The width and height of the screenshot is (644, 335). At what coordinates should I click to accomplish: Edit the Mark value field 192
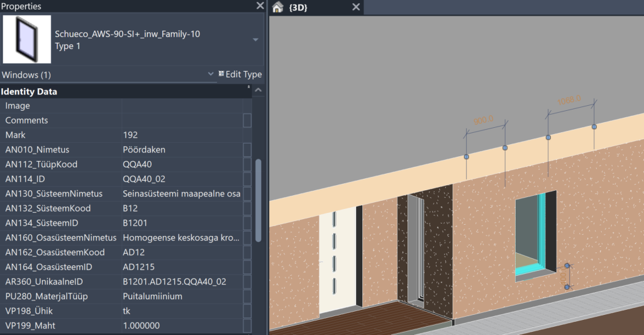point(181,135)
